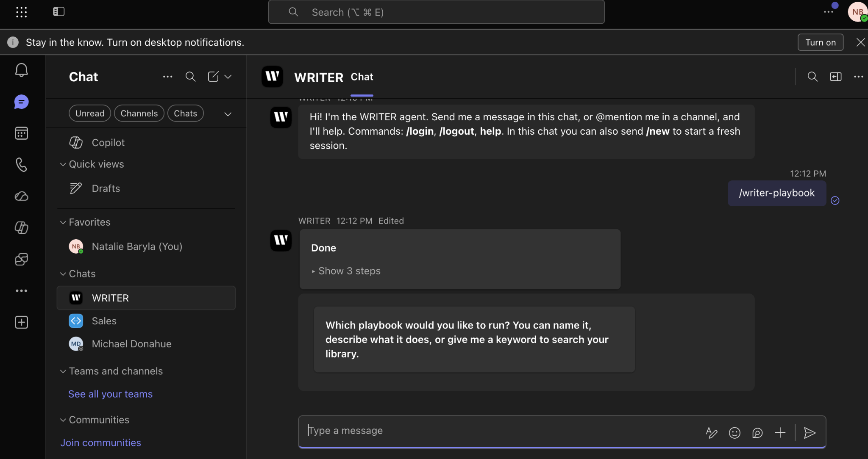868x459 pixels.
Task: Open chat list more options
Action: click(x=167, y=77)
